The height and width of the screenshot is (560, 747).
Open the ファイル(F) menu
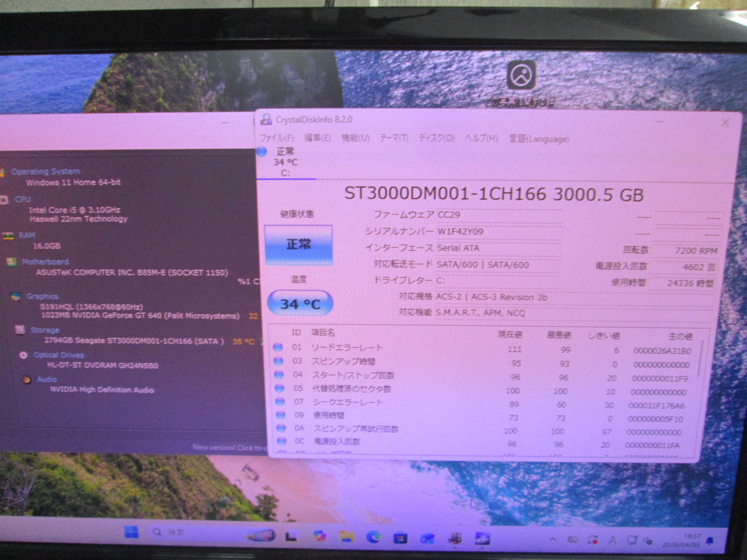276,138
